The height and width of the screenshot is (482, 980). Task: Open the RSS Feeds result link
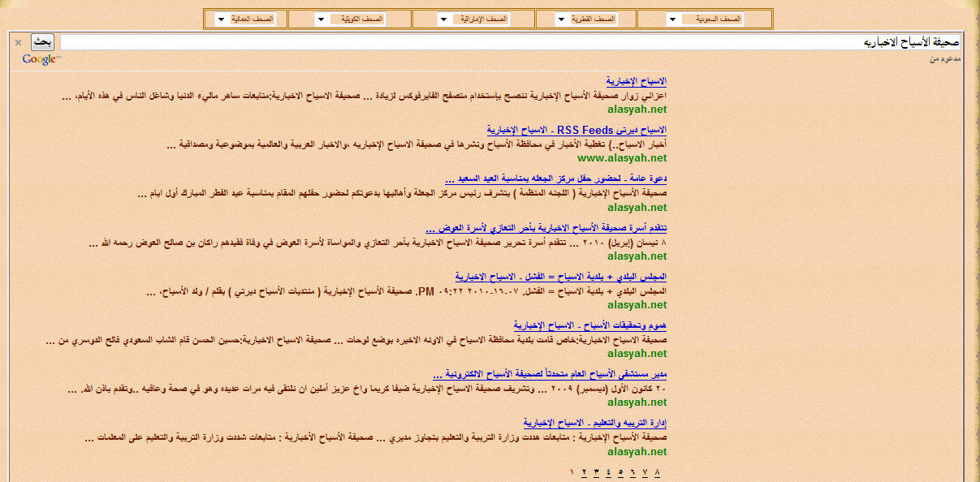tap(576, 130)
